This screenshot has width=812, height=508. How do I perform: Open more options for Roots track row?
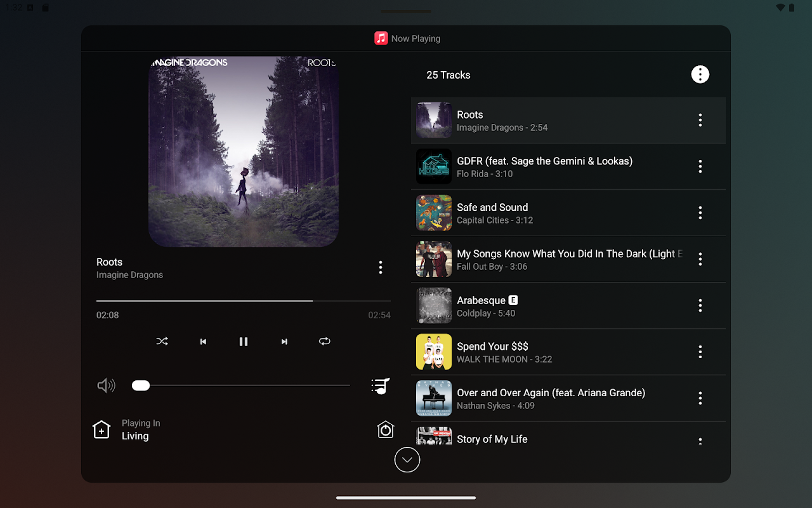(700, 120)
